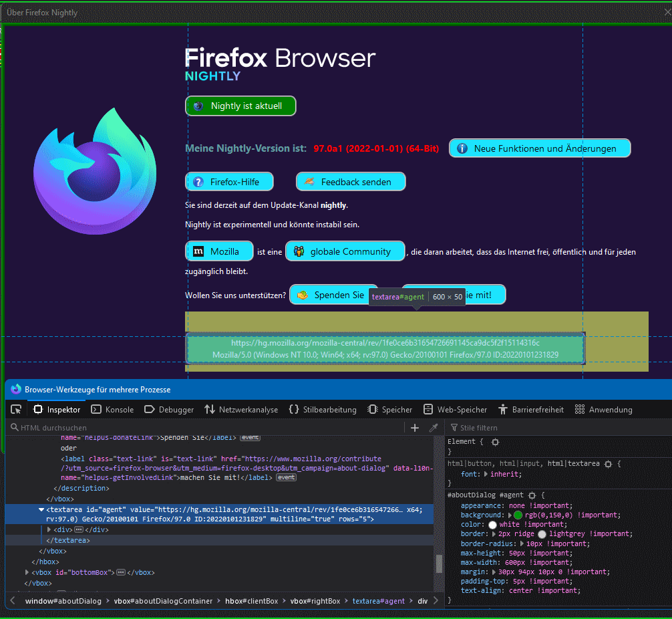672x619 pixels.
Task: Click the event badge after machen Sie mit! label
Action: tap(286, 477)
